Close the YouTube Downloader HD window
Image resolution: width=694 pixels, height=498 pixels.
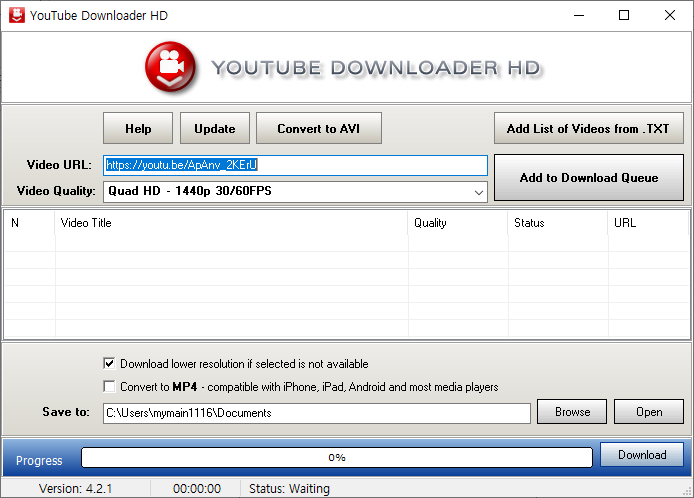670,15
